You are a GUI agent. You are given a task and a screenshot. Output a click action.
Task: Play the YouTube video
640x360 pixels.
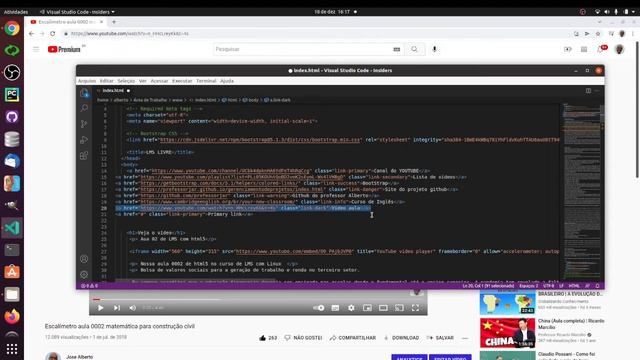(x=100, y=308)
